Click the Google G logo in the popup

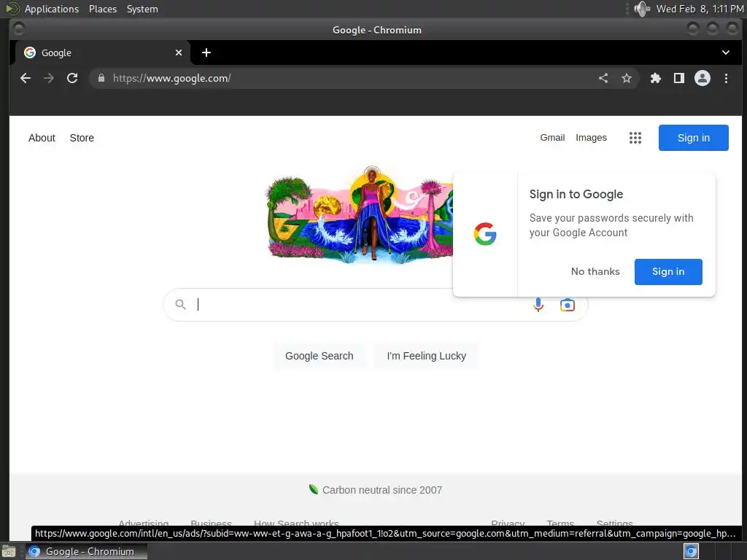point(485,234)
